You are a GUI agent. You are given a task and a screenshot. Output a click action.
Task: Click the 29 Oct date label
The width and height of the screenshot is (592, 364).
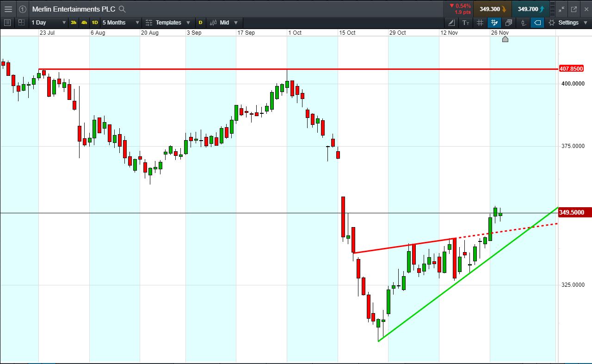[398, 33]
